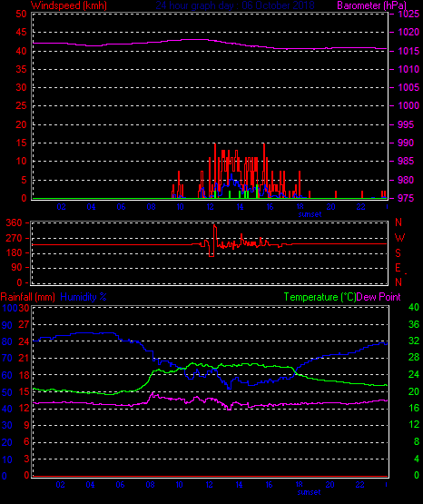Click the 980 barometer axis value
This screenshot has height=504, width=423.
point(406,180)
